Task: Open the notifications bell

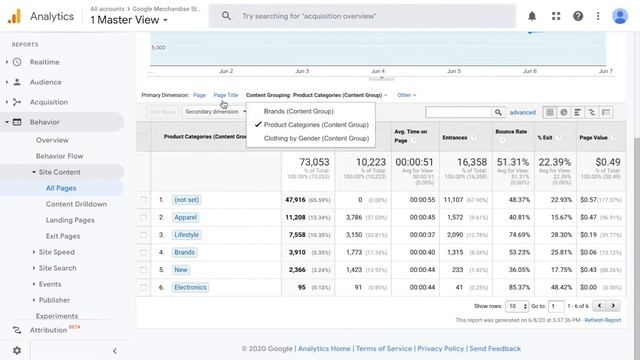Action: pos(532,16)
